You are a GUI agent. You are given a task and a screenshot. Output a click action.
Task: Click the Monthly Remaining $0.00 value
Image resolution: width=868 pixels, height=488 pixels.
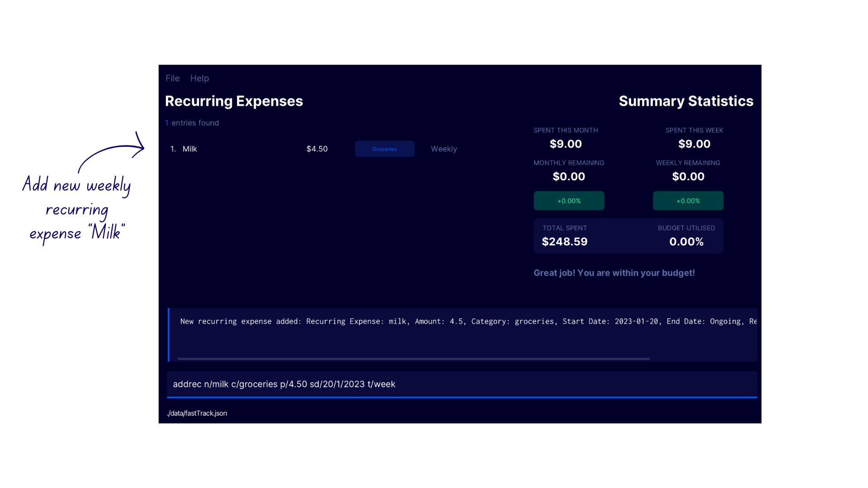tap(569, 177)
